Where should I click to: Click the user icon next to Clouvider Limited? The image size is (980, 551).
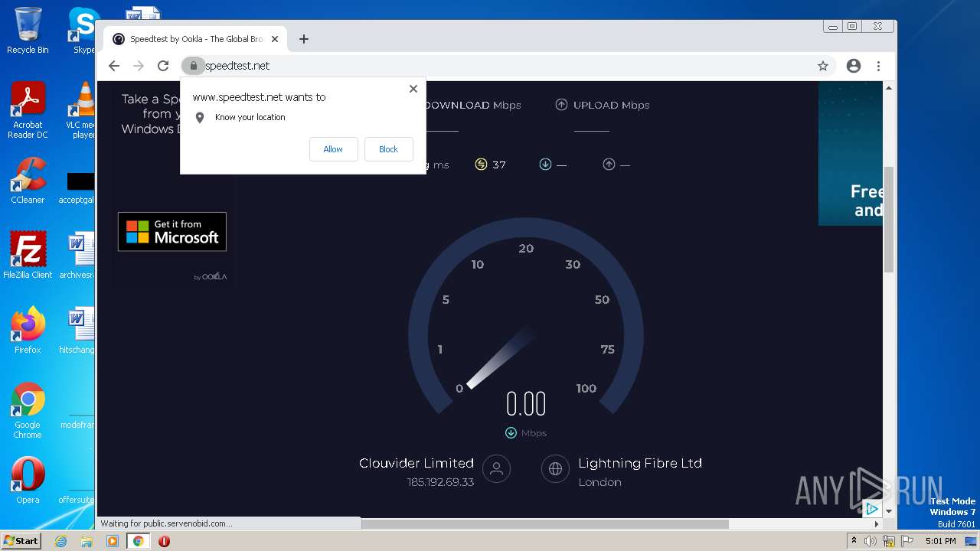[496, 469]
